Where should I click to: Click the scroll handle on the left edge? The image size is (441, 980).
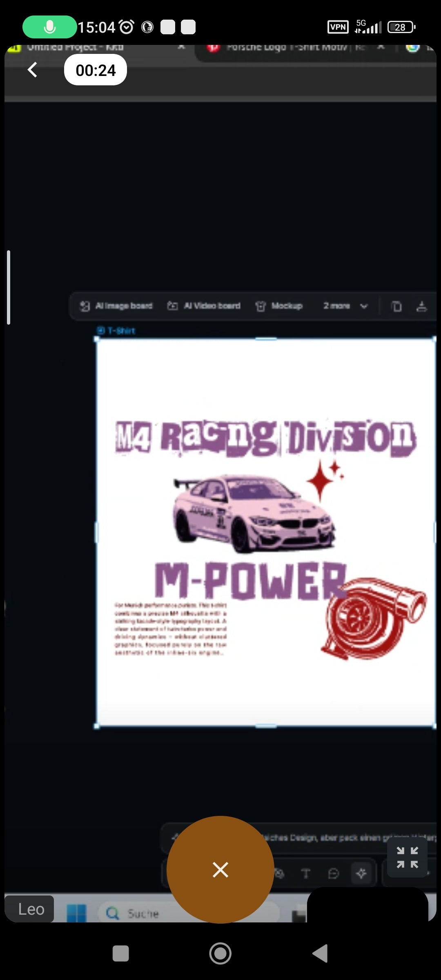[x=9, y=287]
